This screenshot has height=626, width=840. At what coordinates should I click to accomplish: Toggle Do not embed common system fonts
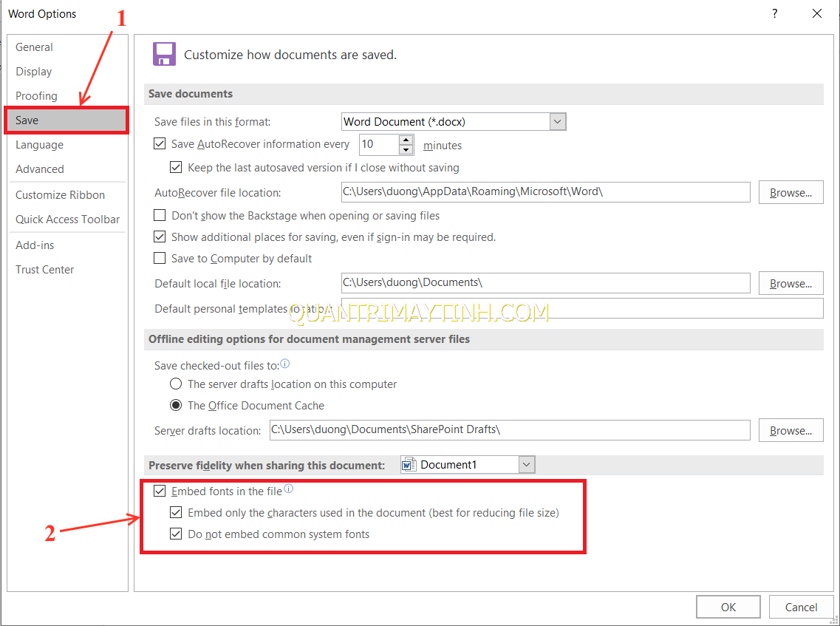coord(176,534)
